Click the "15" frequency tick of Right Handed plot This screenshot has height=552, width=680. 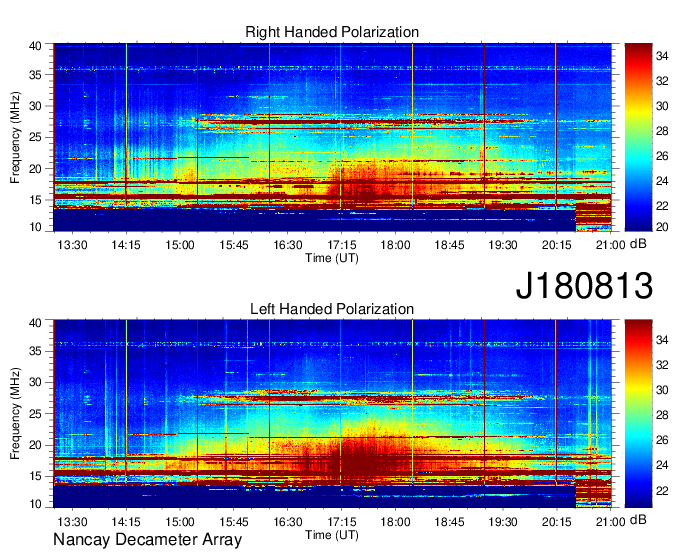[35, 199]
